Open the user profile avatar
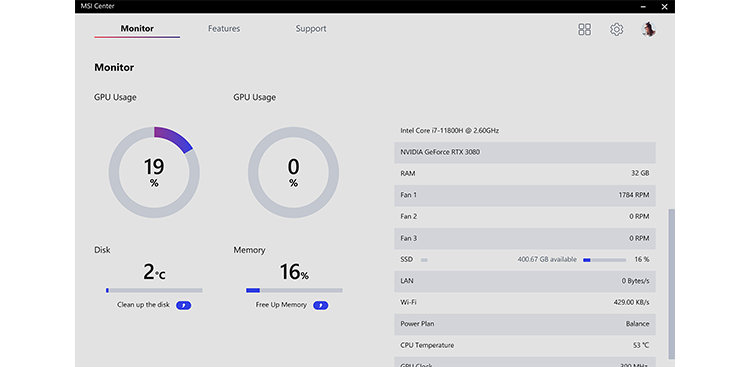Viewport: 750px width, 367px height. click(648, 29)
